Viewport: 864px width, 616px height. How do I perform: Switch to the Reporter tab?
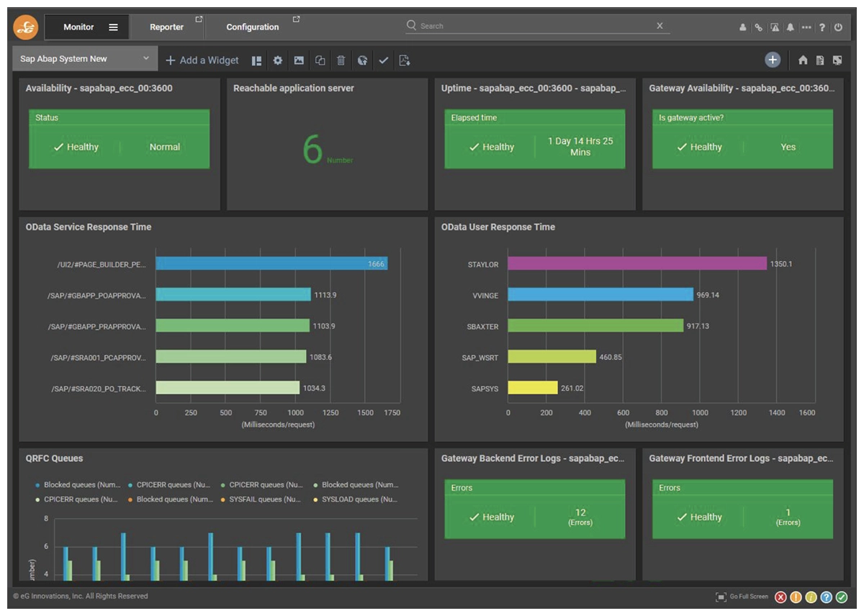[166, 27]
